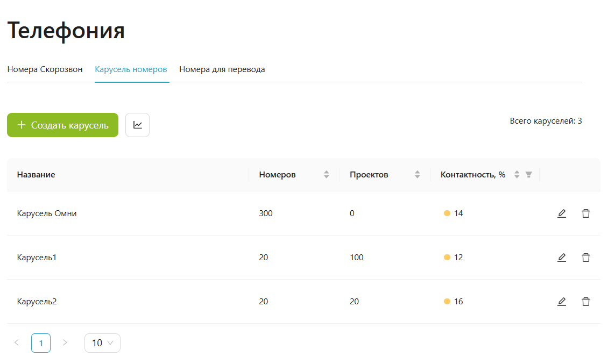Delete Карусель Омни using trash icon
Screen dimensions: 608x364
coord(586,213)
